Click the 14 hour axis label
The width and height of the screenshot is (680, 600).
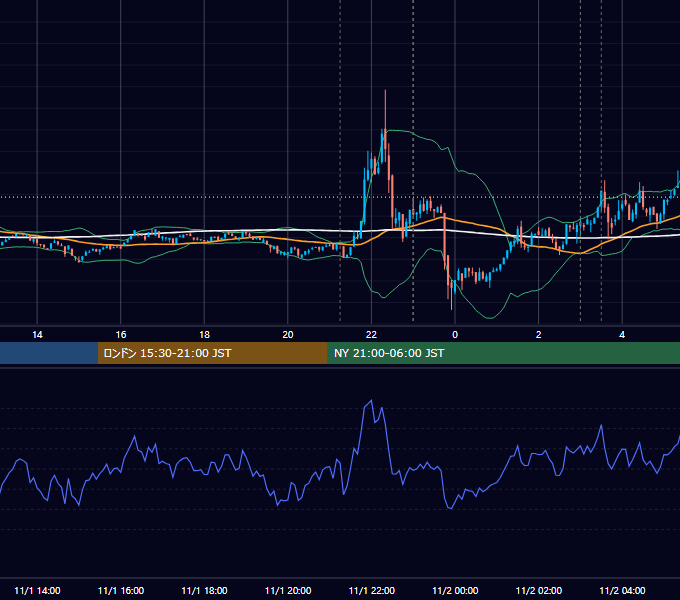click(x=37, y=335)
